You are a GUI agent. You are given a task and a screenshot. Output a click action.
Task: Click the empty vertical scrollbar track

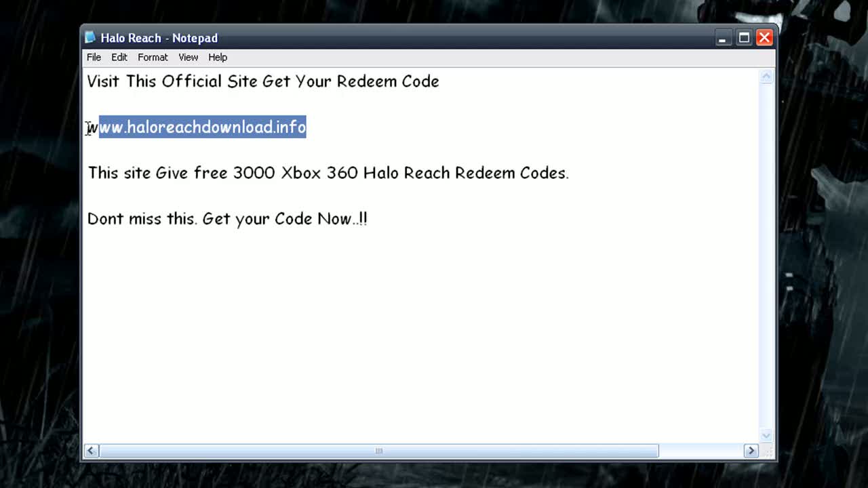click(766, 271)
